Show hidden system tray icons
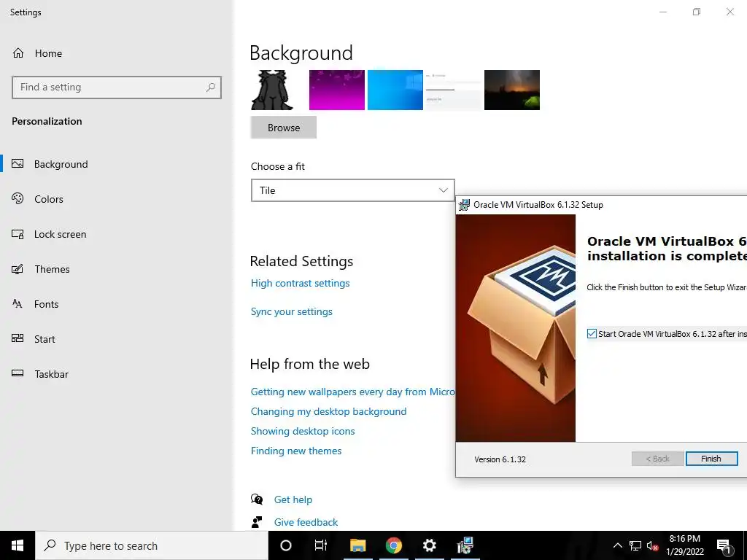The width and height of the screenshot is (747, 560). (x=617, y=545)
